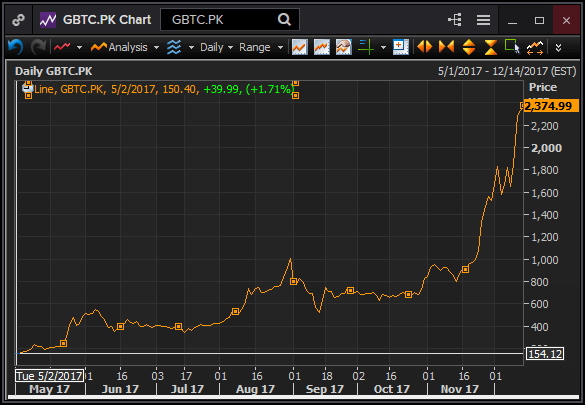Select the green zoom rectangle tool
Viewport: 586px width, 407px height.
pos(512,47)
